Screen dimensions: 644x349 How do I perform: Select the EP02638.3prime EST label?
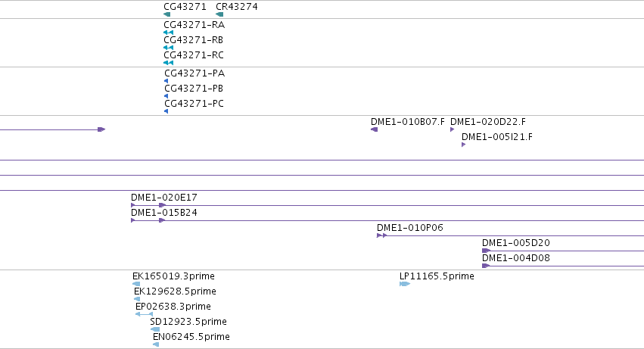click(x=173, y=307)
